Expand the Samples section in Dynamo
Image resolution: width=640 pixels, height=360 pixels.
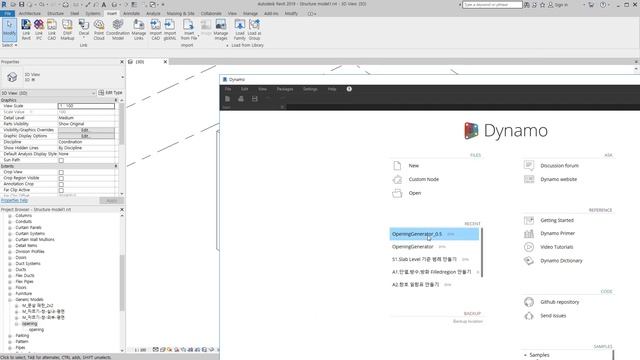(525, 355)
